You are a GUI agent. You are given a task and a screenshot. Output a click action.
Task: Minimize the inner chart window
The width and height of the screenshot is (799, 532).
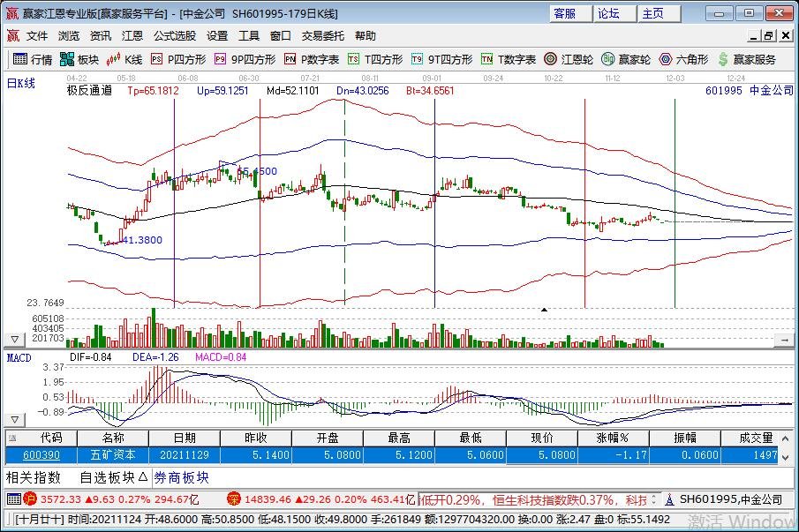click(x=755, y=35)
